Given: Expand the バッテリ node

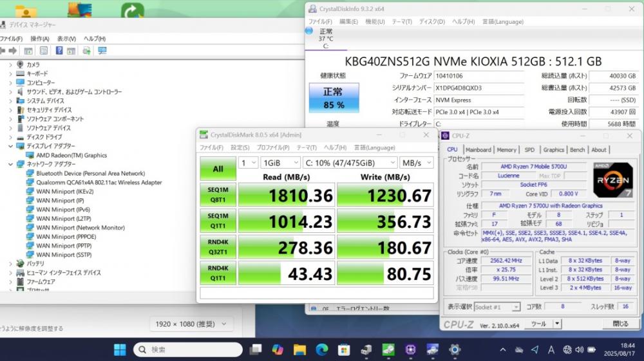Looking at the screenshot, I should click(11, 263).
